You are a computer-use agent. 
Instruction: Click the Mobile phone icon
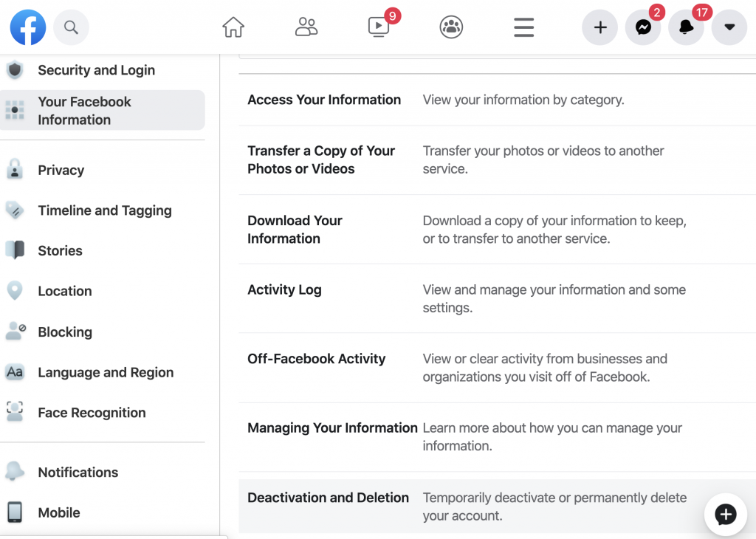coord(15,512)
